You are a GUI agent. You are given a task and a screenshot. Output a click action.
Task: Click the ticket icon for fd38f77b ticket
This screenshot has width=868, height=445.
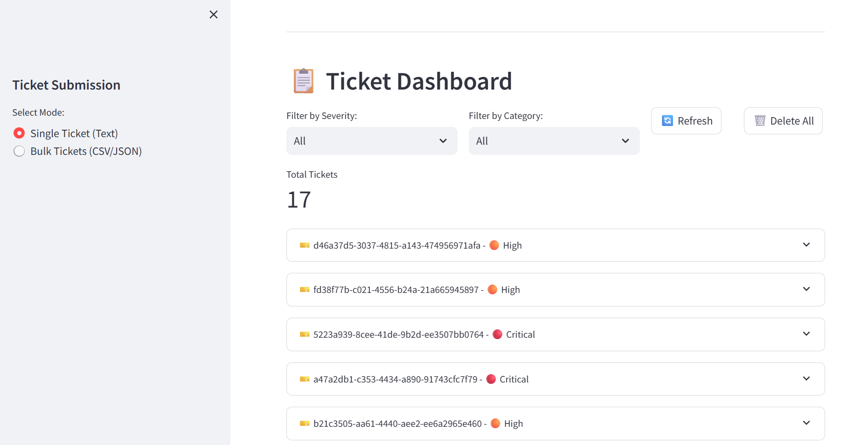(305, 290)
